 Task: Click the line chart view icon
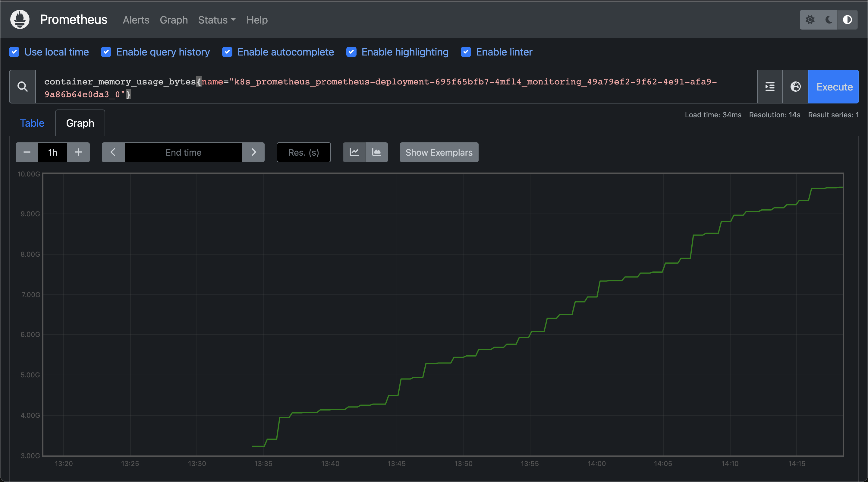(354, 152)
